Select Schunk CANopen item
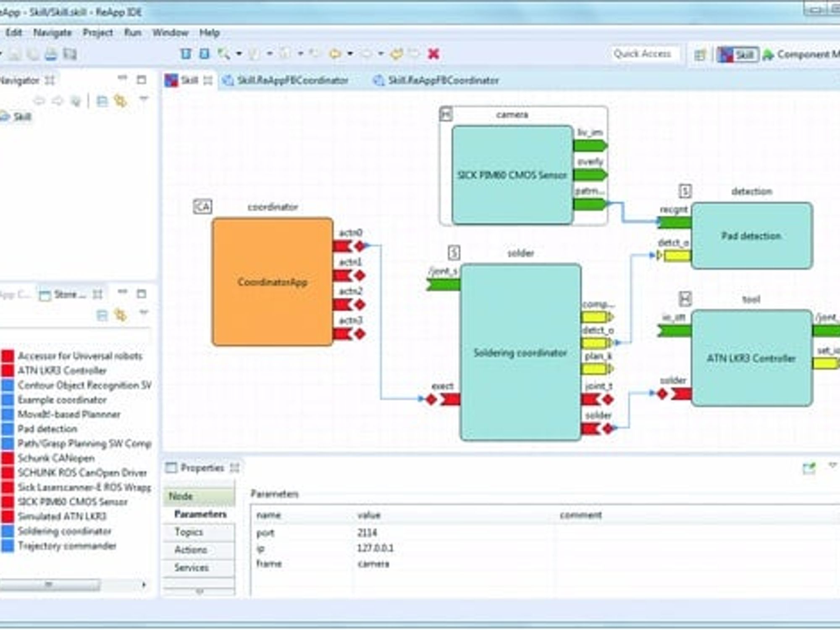The image size is (840, 630). pos(48,458)
